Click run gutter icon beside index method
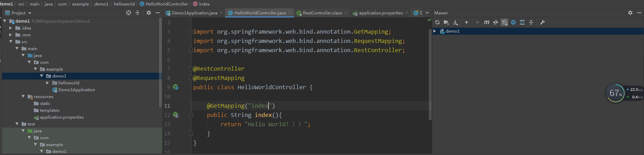644x155 pixels. [175, 115]
